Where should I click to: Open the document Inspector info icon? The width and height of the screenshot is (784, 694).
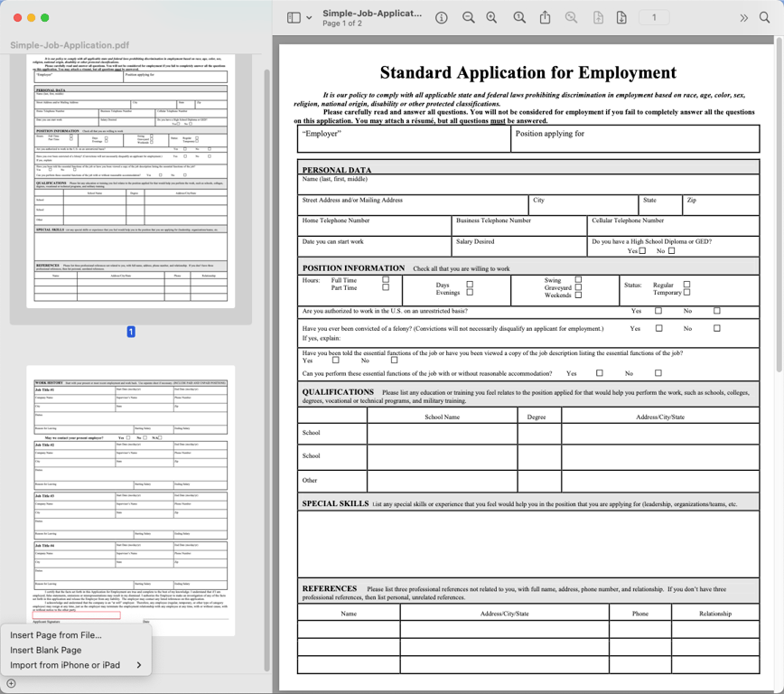pyautogui.click(x=441, y=17)
